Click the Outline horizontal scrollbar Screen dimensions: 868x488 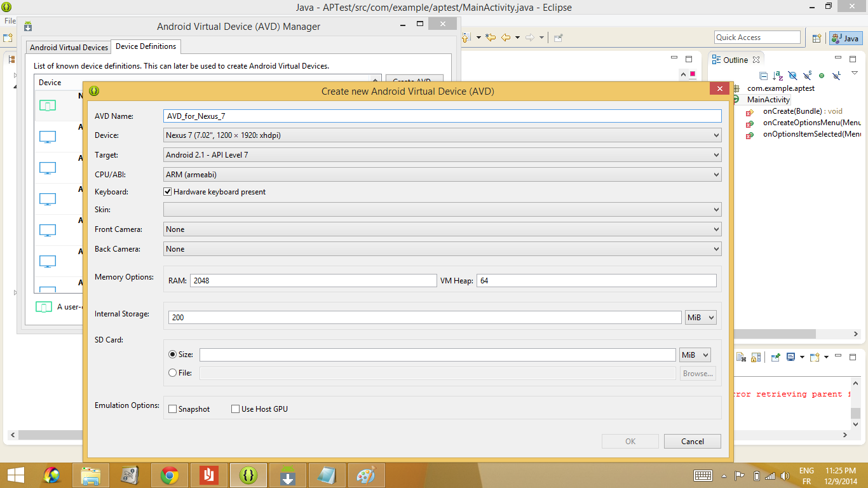(774, 334)
